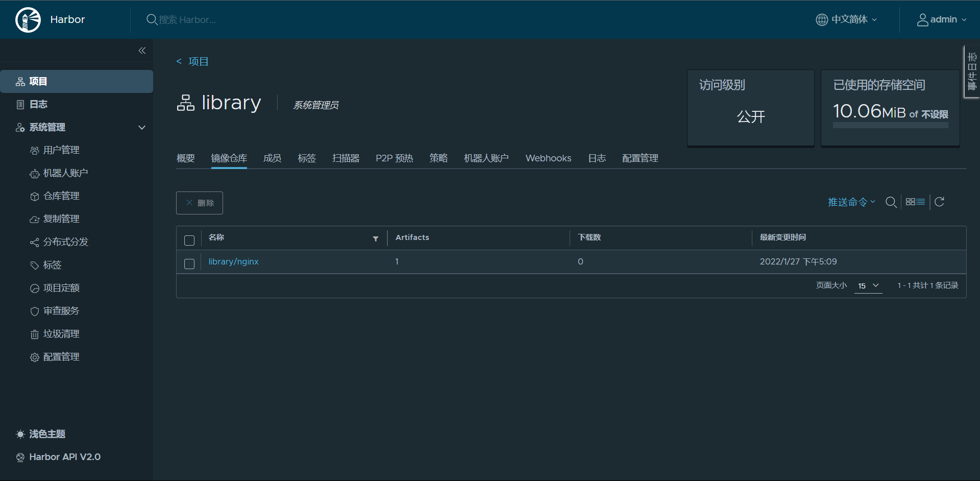Screen dimensions: 980x481
Task: Click the 用户管理 users icon
Action: 35,151
